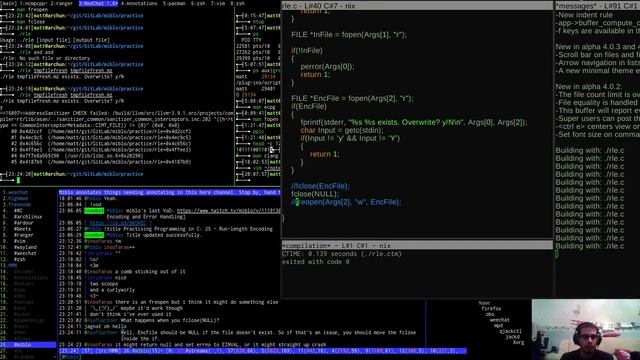The width and height of the screenshot is (640, 360).
Task: Click the *compilation* panel header
Action: (417, 245)
